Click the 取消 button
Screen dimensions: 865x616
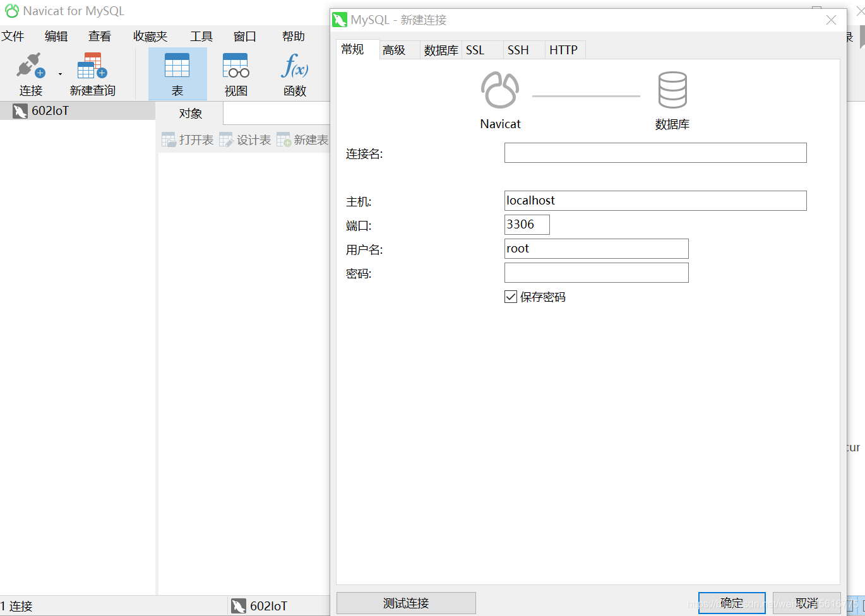[807, 603]
